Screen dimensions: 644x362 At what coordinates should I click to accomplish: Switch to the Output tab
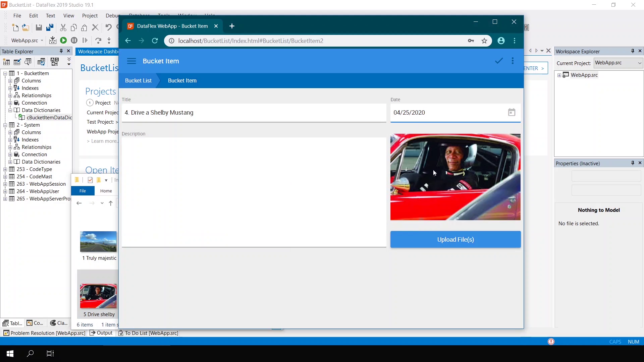click(x=101, y=333)
